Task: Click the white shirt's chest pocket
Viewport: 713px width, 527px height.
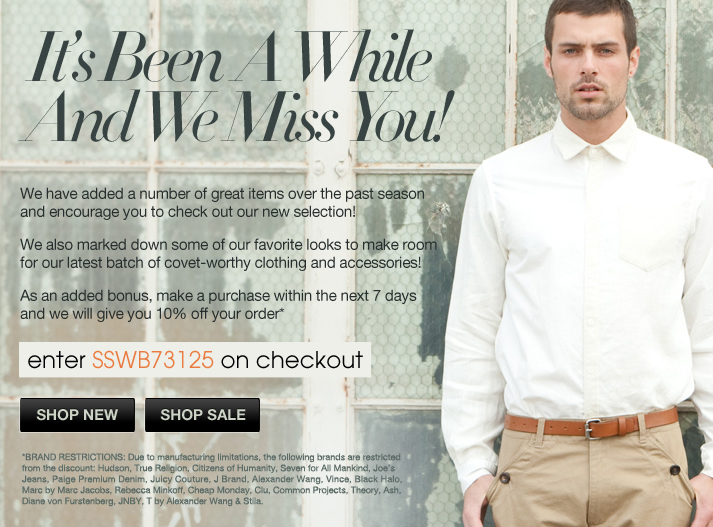Action: coord(653,236)
